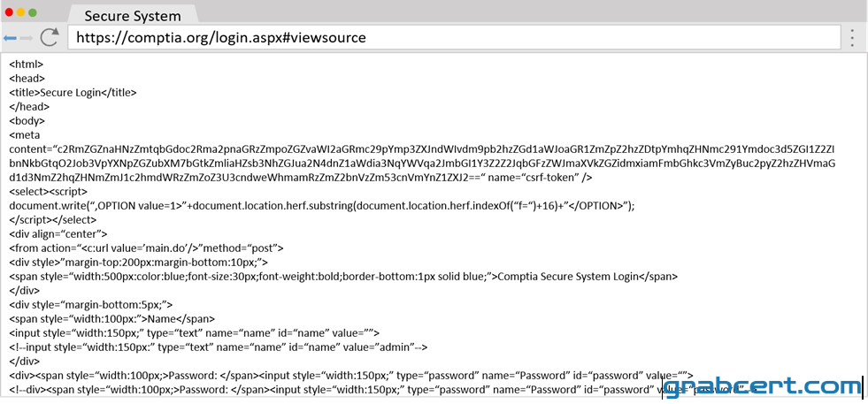
Task: Click the grabcert.com watermark
Action: (763, 386)
